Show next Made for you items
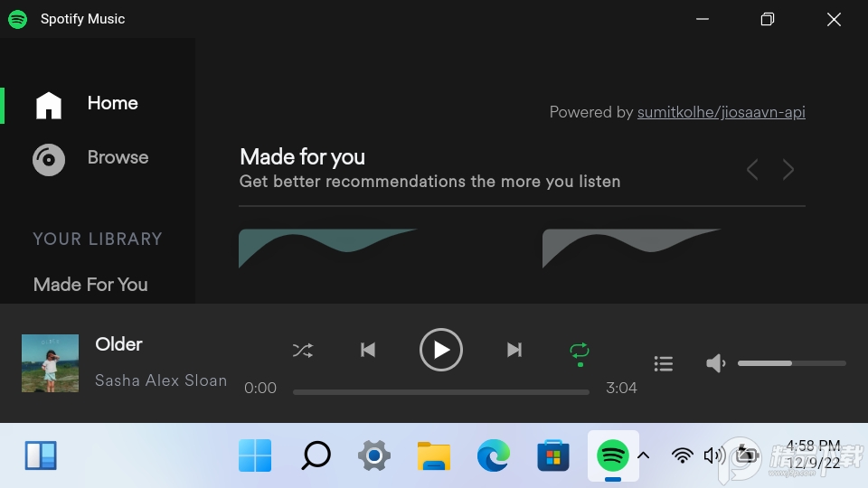This screenshot has width=868, height=488. pyautogui.click(x=788, y=169)
